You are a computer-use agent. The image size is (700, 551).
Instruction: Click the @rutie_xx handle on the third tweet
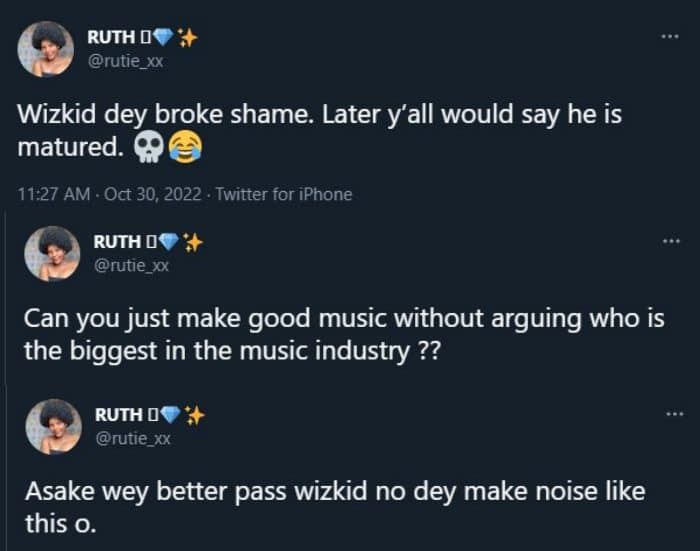131,437
